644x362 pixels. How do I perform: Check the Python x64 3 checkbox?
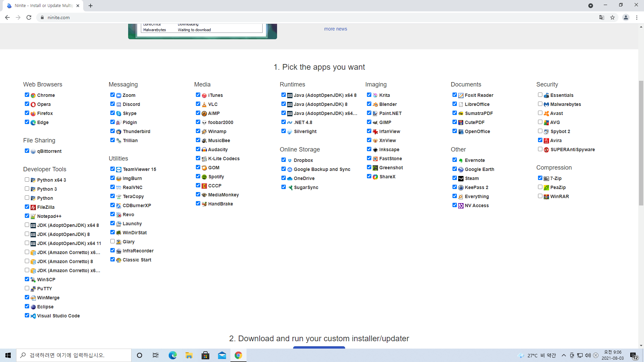(x=27, y=180)
